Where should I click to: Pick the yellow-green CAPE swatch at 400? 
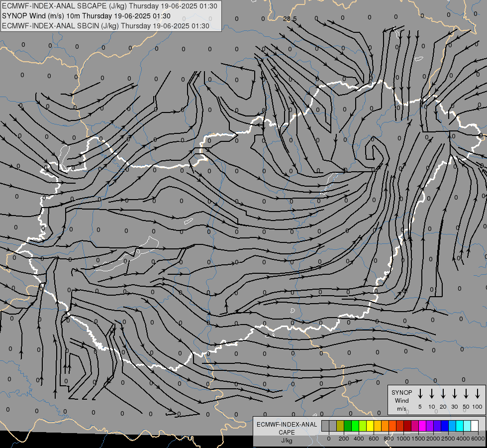363,426
